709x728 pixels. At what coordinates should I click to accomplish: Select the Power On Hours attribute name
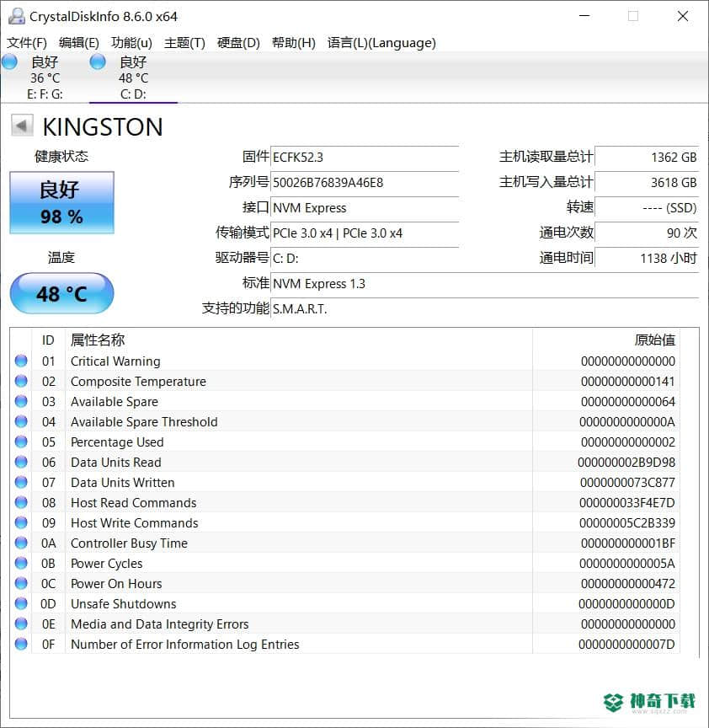coord(116,584)
